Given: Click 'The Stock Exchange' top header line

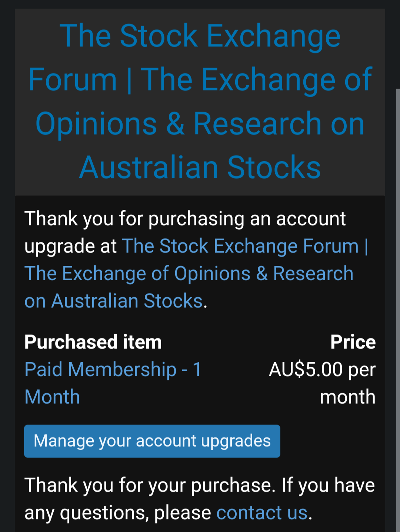Looking at the screenshot, I should 200,36.
